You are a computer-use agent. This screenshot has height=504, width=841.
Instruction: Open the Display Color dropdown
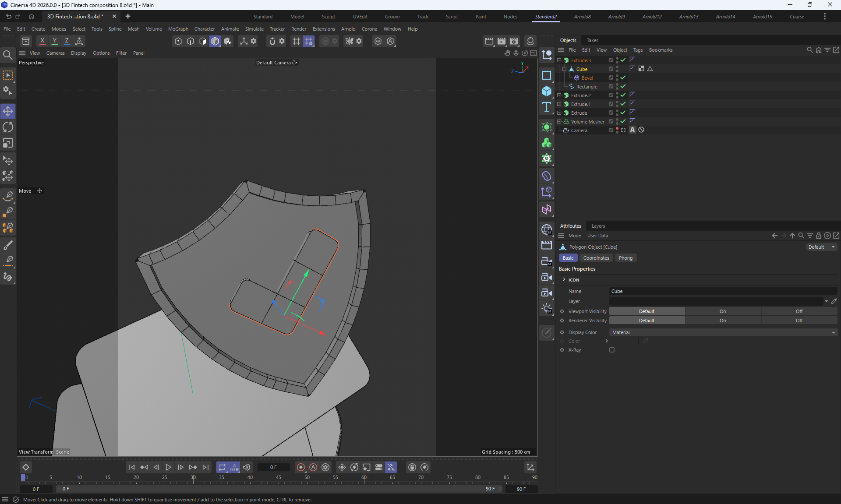(723, 332)
